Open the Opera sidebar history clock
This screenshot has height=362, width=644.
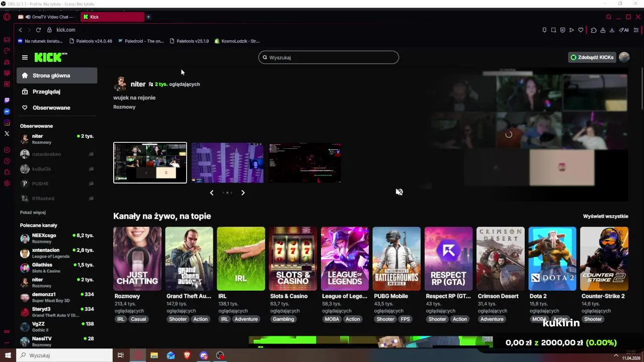(x=7, y=161)
